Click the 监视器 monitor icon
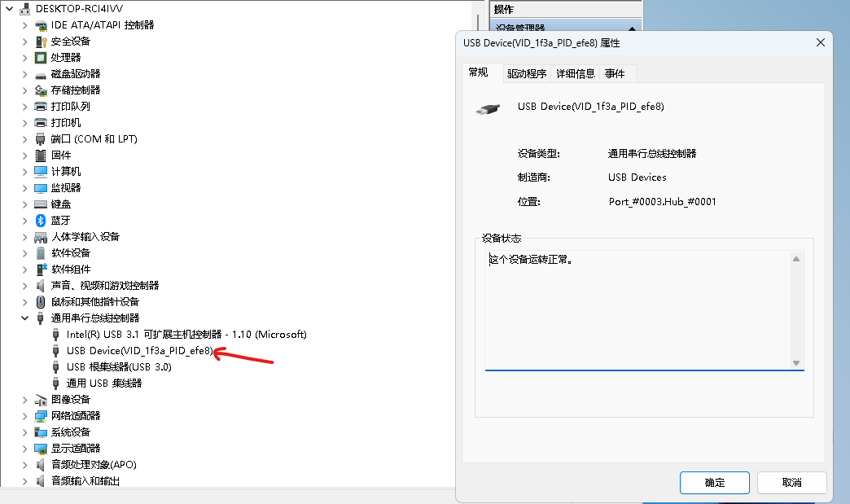 click(41, 188)
